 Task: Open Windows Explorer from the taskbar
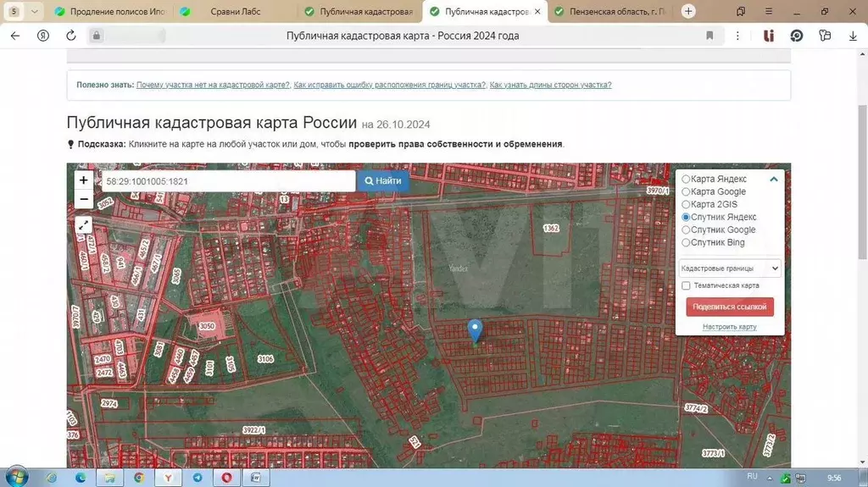(x=109, y=478)
